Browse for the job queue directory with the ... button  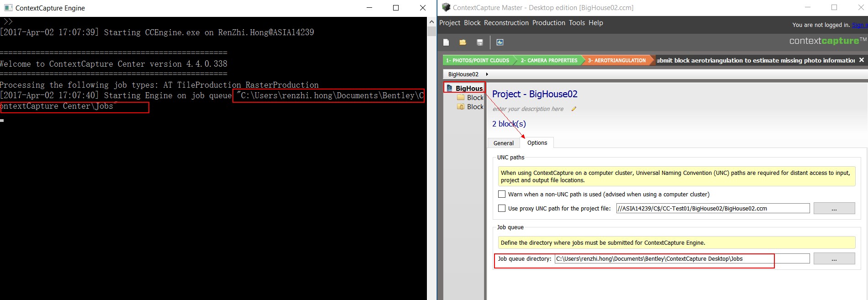(834, 258)
